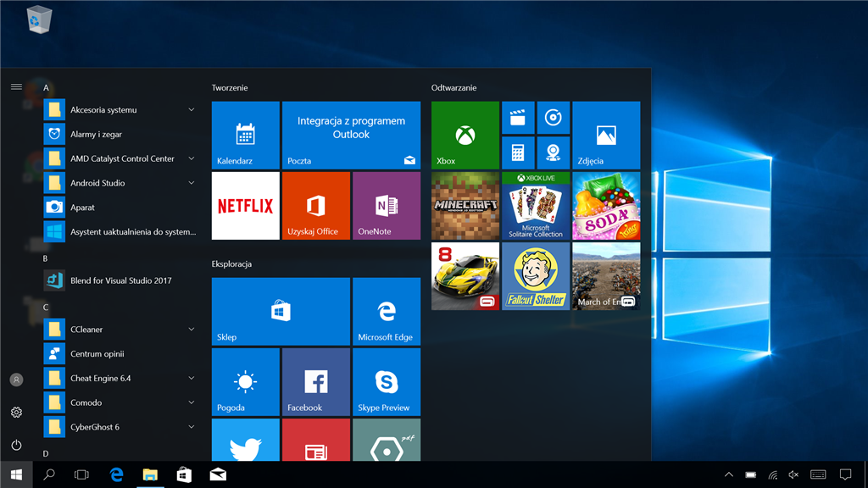Open the Sklep store tile
This screenshot has width=868, height=488.
(x=281, y=312)
